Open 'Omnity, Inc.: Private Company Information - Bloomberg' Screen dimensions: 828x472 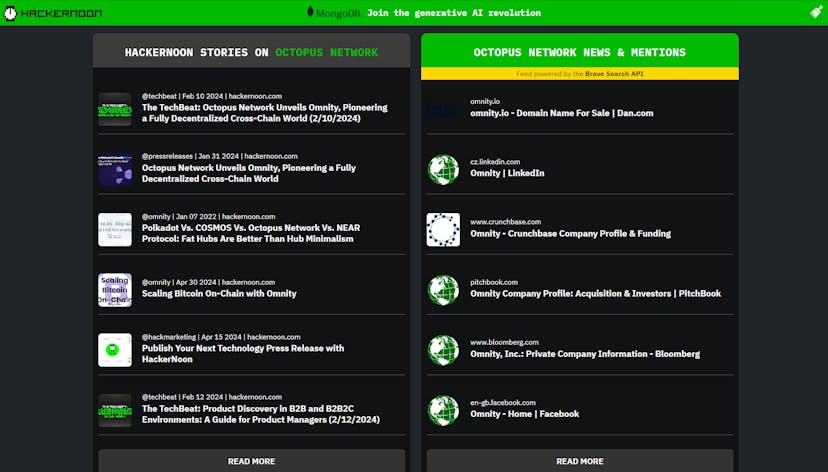(585, 353)
